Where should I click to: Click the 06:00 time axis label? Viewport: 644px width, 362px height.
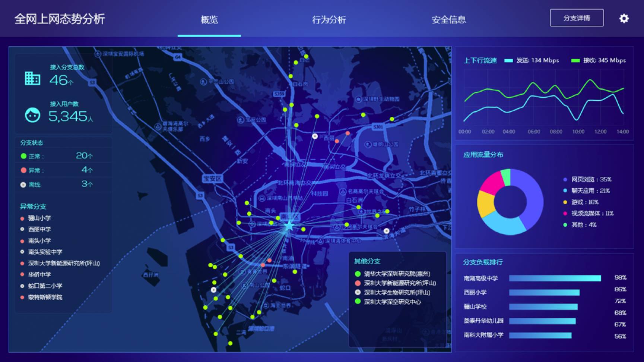(534, 132)
